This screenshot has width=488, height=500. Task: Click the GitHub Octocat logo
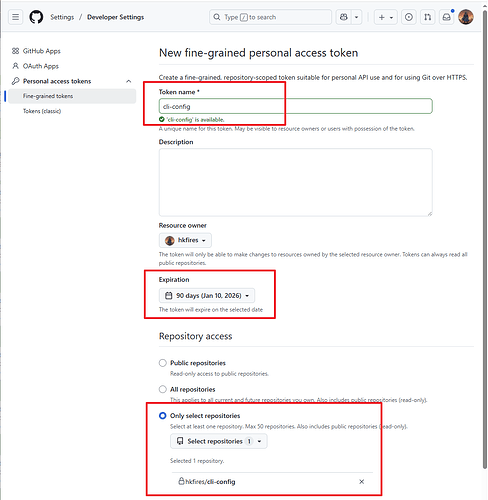(36, 17)
